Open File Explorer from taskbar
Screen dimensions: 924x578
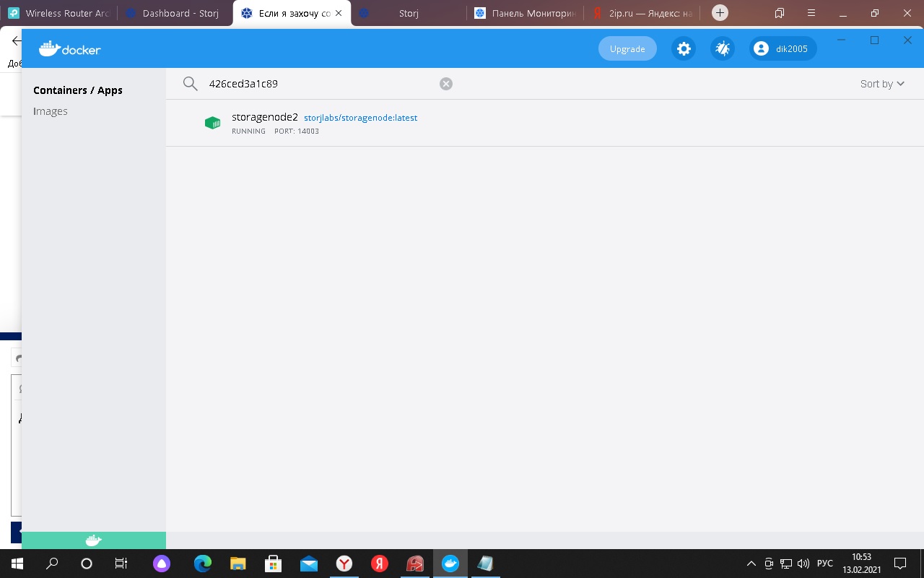click(238, 564)
